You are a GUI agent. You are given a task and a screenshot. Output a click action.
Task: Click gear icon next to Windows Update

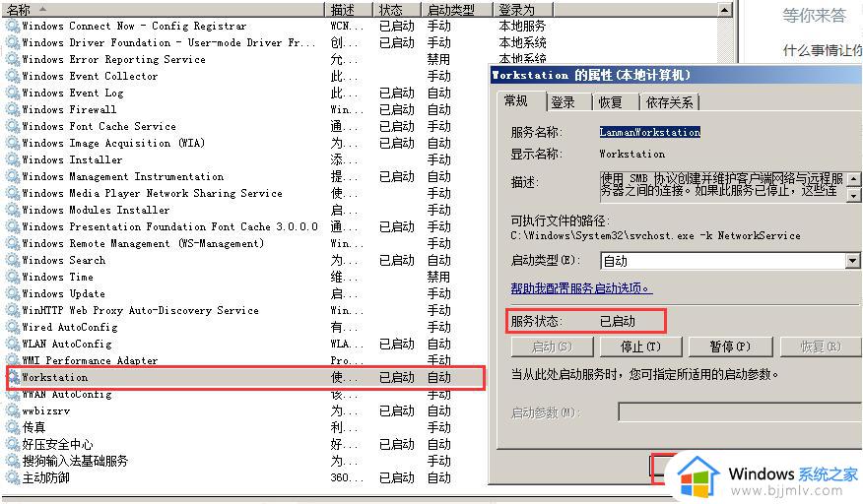12,293
